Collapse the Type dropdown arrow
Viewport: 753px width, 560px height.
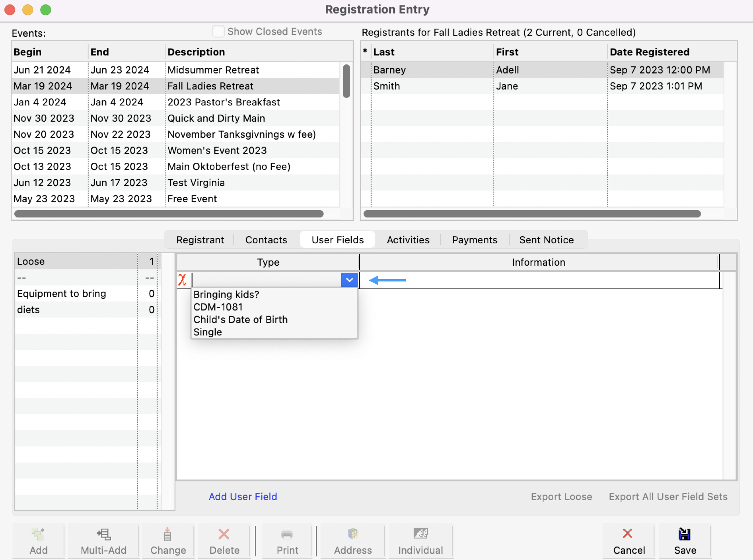tap(349, 280)
